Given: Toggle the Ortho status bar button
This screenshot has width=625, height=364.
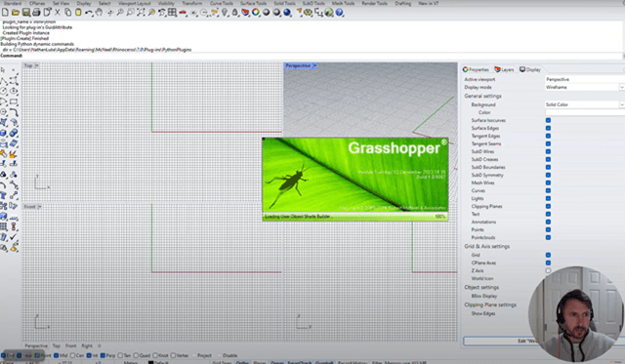Looking at the screenshot, I should (242, 362).
